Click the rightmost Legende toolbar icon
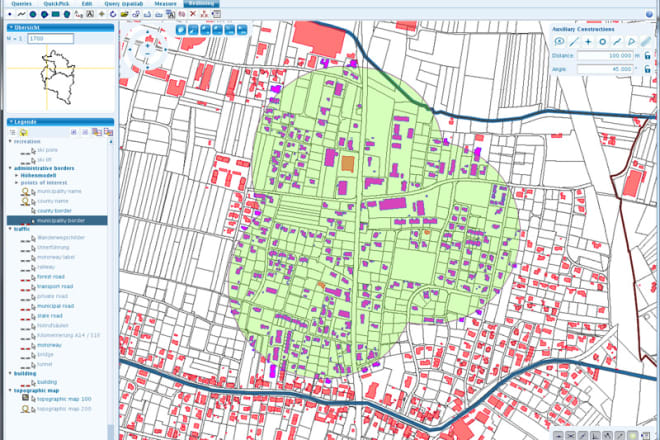The image size is (660, 440). coord(108,132)
